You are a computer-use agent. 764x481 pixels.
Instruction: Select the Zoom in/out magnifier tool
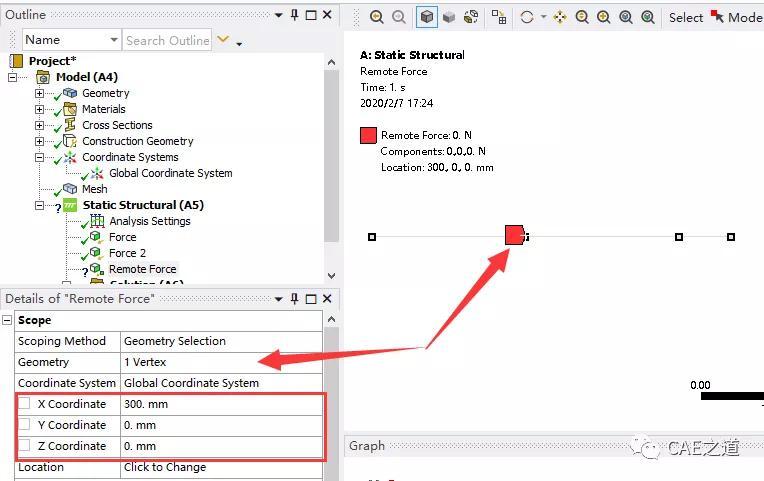pos(582,17)
